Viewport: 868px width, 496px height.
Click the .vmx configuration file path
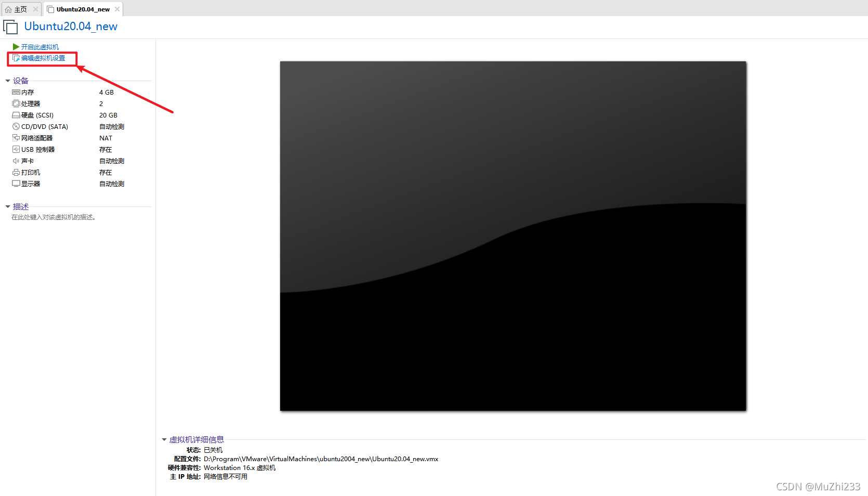(x=321, y=459)
